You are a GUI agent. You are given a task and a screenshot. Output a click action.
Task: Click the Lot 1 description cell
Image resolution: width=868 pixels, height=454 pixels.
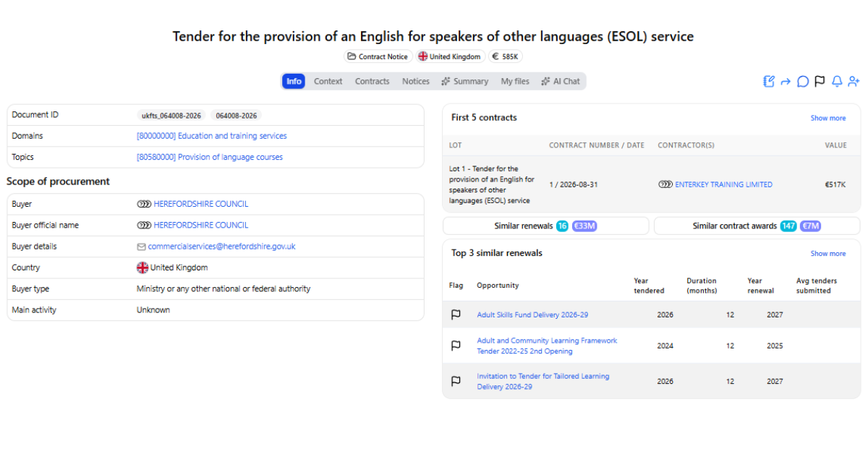tap(492, 184)
